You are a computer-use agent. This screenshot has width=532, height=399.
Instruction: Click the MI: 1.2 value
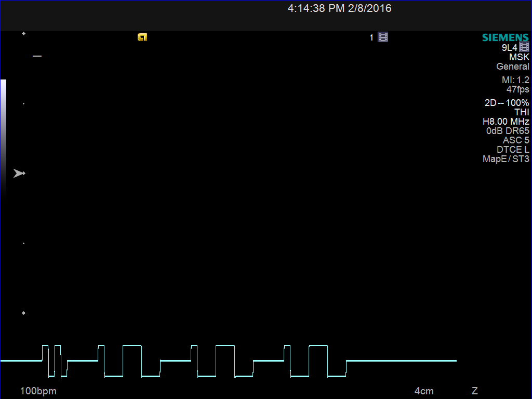[515, 80]
